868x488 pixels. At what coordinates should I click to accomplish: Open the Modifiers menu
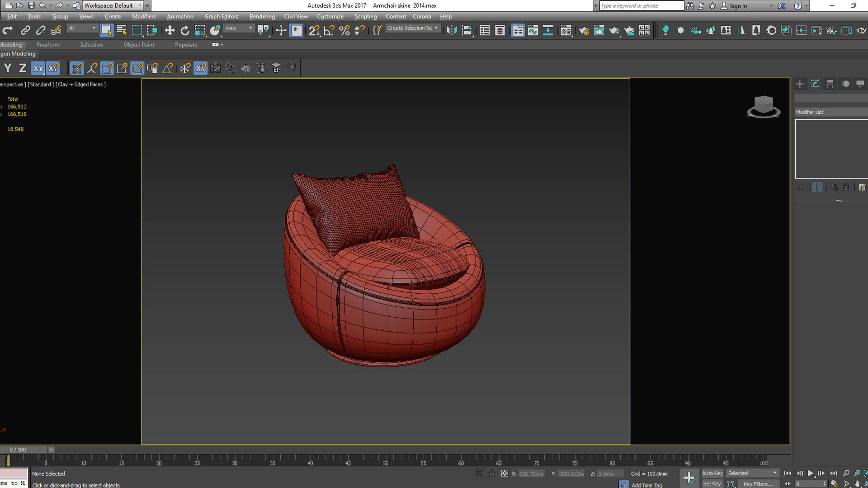click(144, 16)
